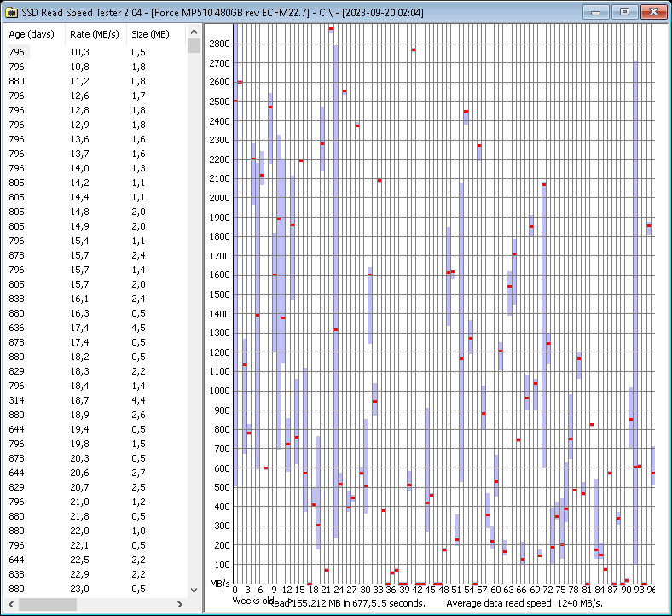Screen dimensions: 672x616
Task: Select row with rate 13,6
Action: point(96,139)
